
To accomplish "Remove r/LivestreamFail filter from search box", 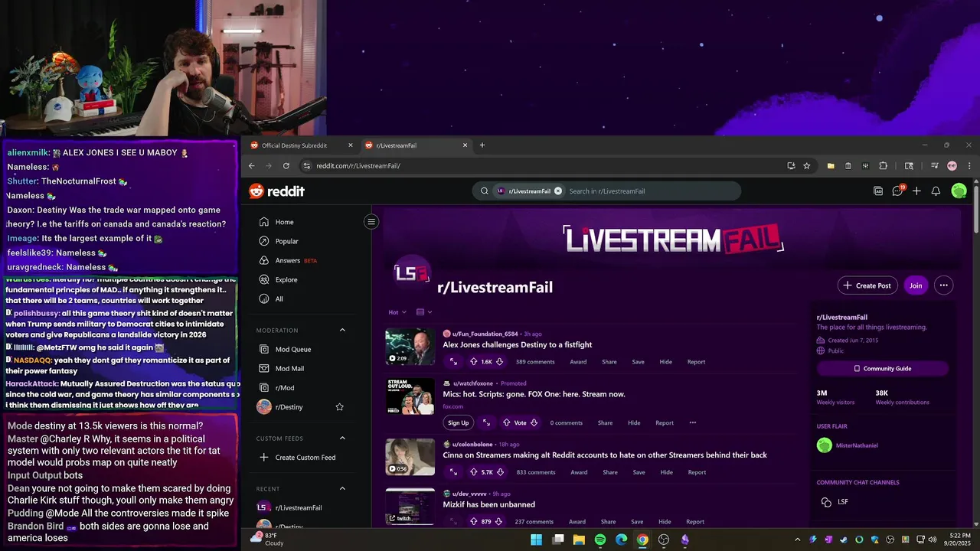I will (557, 191).
